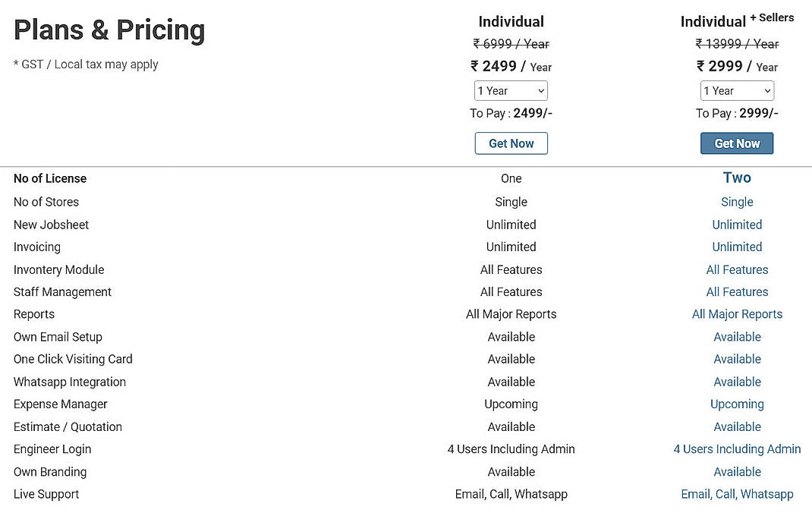Click the Individual + Sellers Get Now button

tap(737, 143)
